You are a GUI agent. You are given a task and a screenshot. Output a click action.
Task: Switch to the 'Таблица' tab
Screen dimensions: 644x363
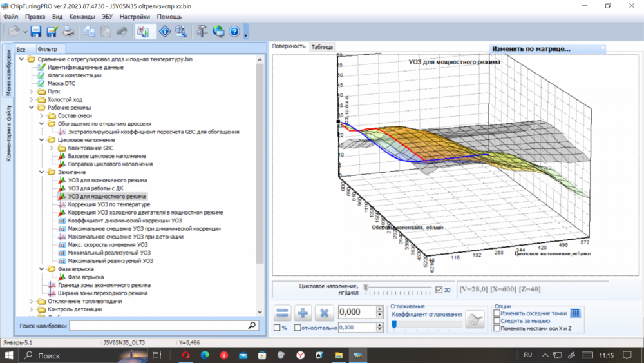pyautogui.click(x=322, y=47)
